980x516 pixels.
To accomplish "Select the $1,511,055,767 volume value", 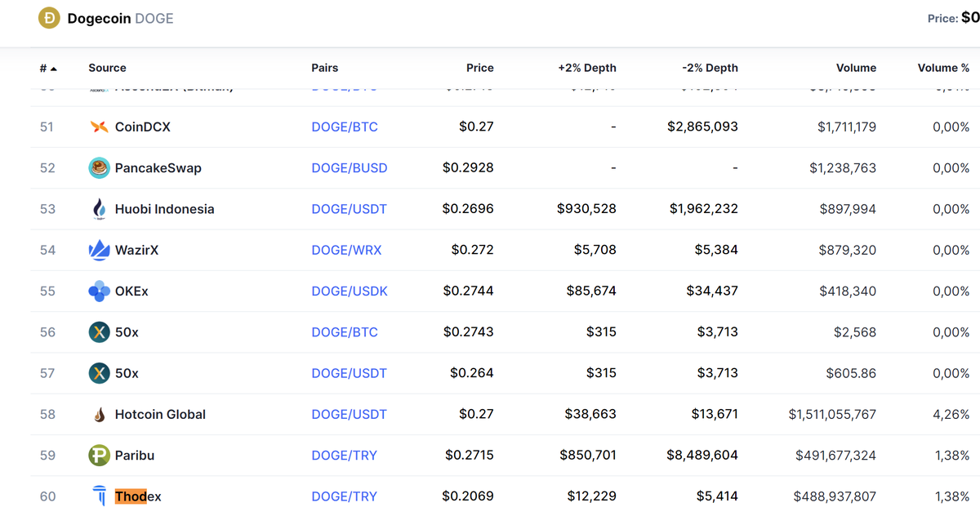I will [x=832, y=414].
